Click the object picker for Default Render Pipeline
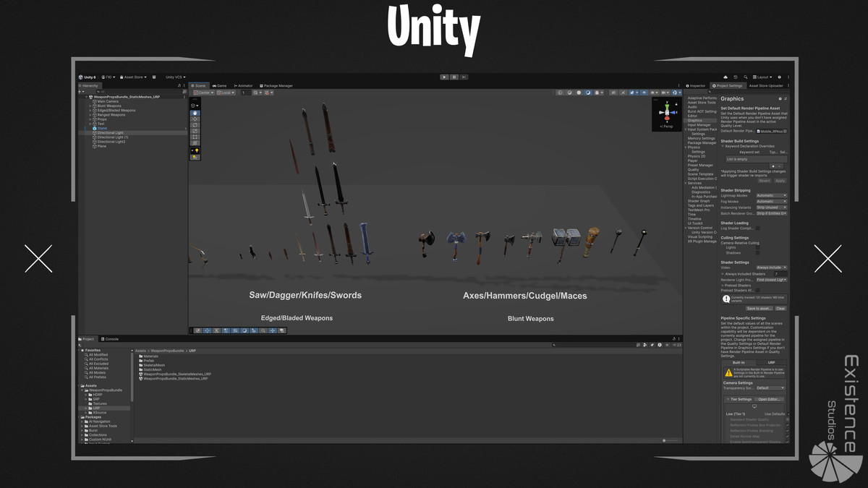Image resolution: width=868 pixels, height=488 pixels. click(785, 132)
